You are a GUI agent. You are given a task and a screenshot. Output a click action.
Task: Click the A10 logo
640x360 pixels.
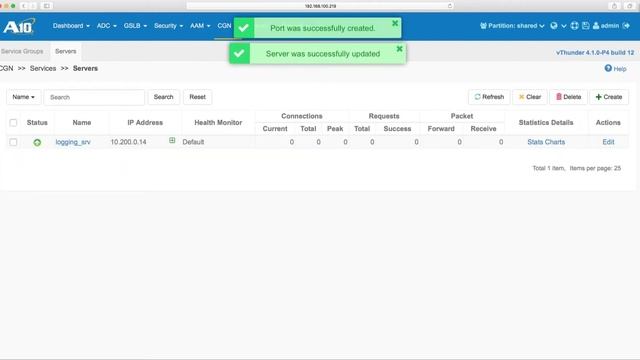click(18, 27)
